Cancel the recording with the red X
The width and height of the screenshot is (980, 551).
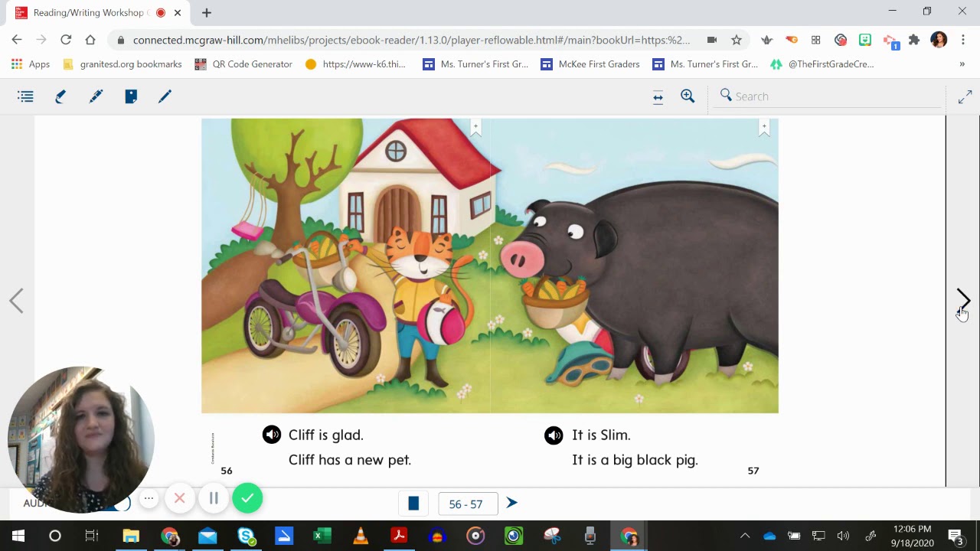pos(179,499)
